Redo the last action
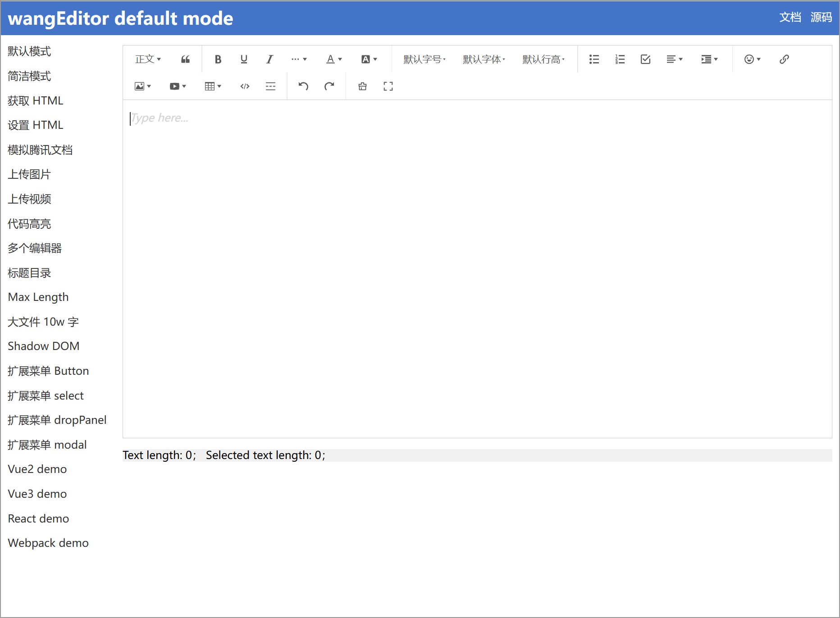This screenshot has width=840, height=618. [x=329, y=86]
